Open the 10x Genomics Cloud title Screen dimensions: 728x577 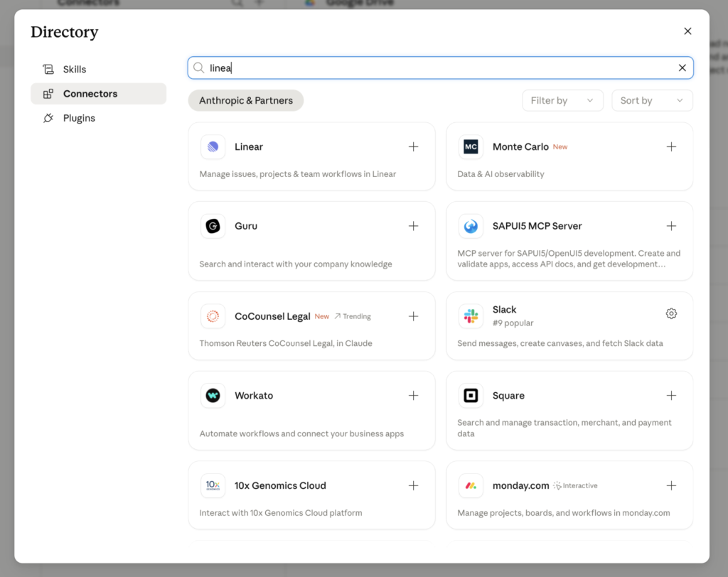(x=280, y=485)
